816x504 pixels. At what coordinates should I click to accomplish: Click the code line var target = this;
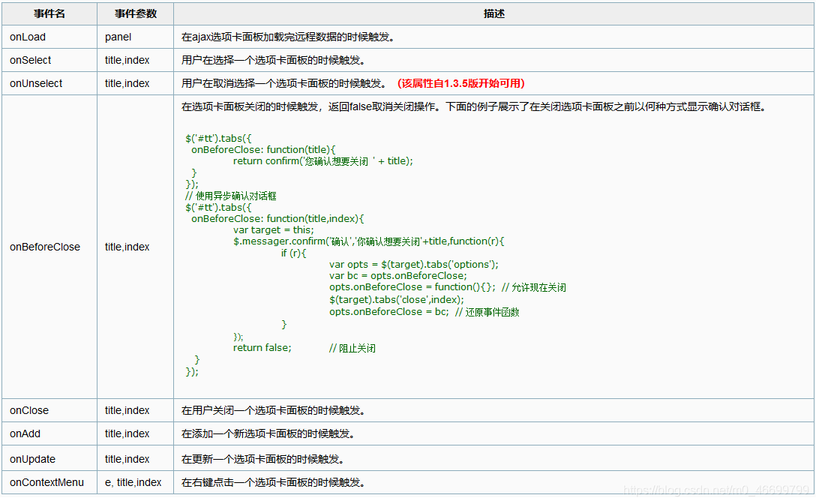[x=273, y=230]
